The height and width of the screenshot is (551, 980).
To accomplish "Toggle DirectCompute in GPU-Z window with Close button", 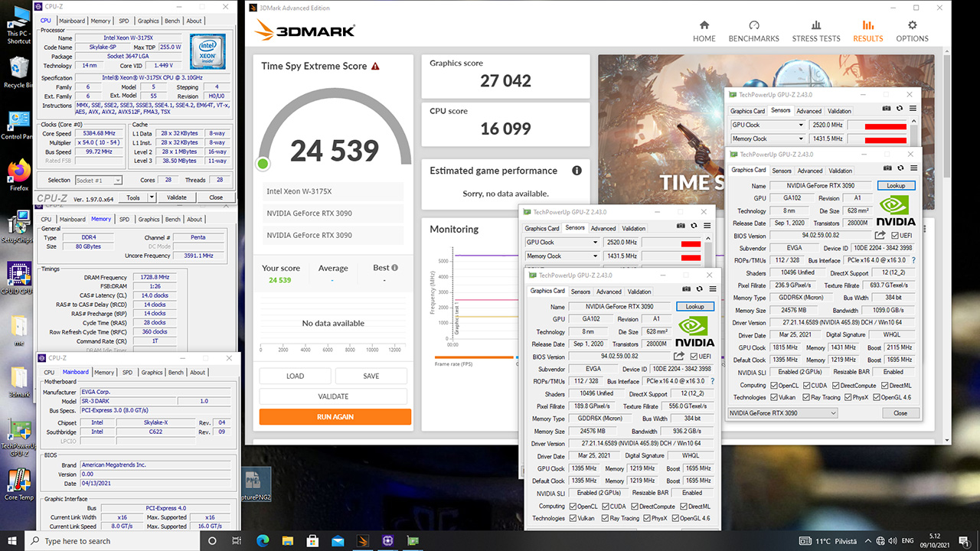I will [835, 386].
